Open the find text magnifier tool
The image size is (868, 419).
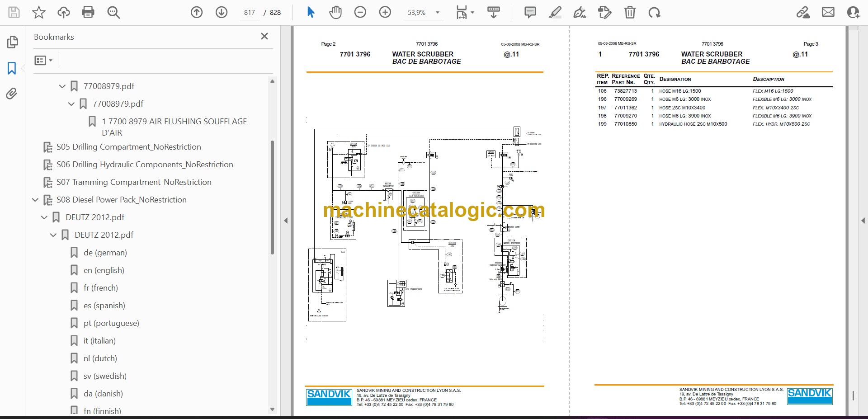tap(113, 12)
